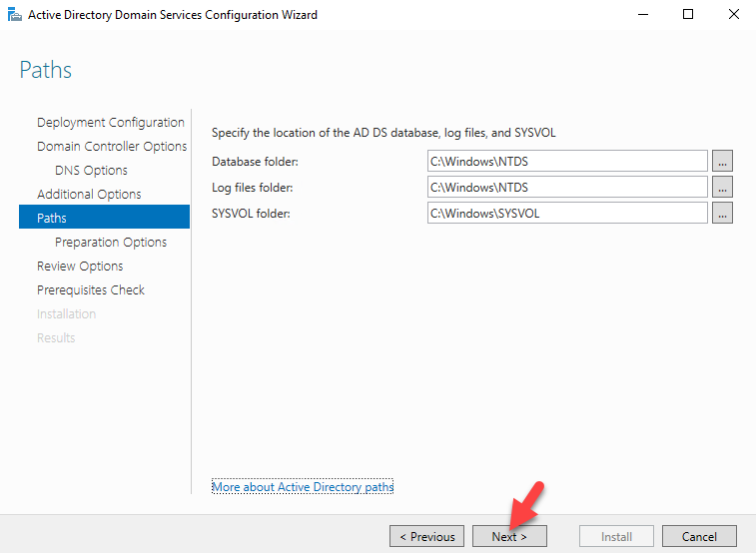Image resolution: width=756 pixels, height=553 pixels.
Task: Browse for the Log files folder location
Action: coord(722,188)
